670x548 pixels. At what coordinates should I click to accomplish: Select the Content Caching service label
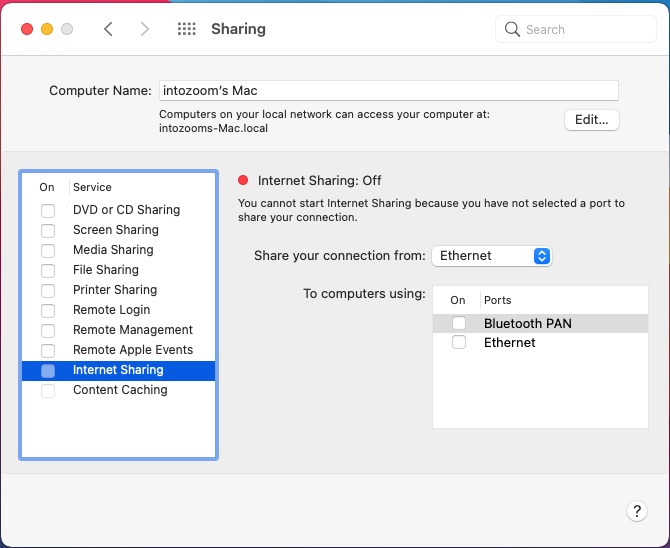coord(120,390)
